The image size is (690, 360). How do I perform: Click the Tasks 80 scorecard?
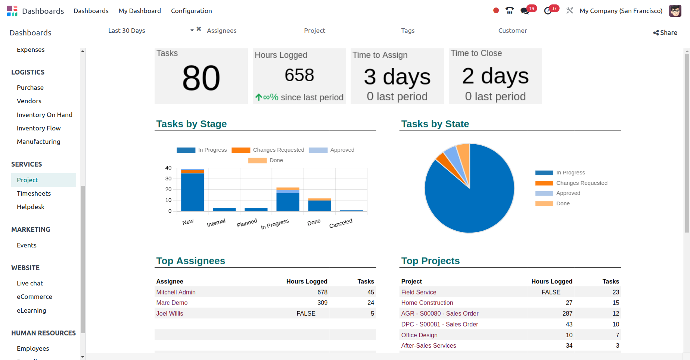(201, 76)
